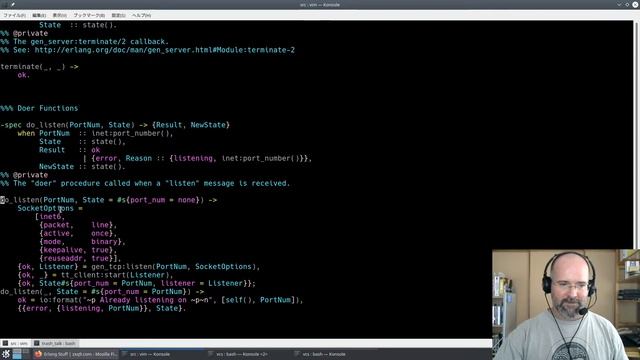This screenshot has width=640, height=360.
Task: Open the ブックマーク (Bookmarks) menu
Action: (89, 15)
